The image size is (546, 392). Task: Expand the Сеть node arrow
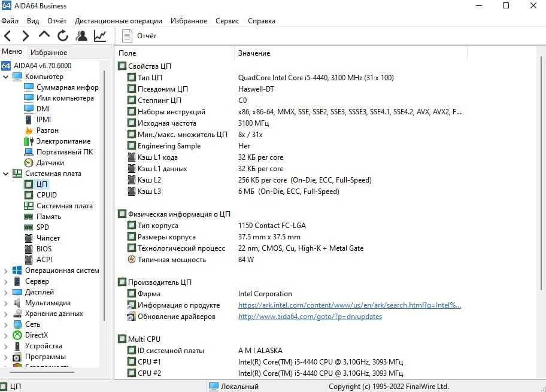(5, 325)
